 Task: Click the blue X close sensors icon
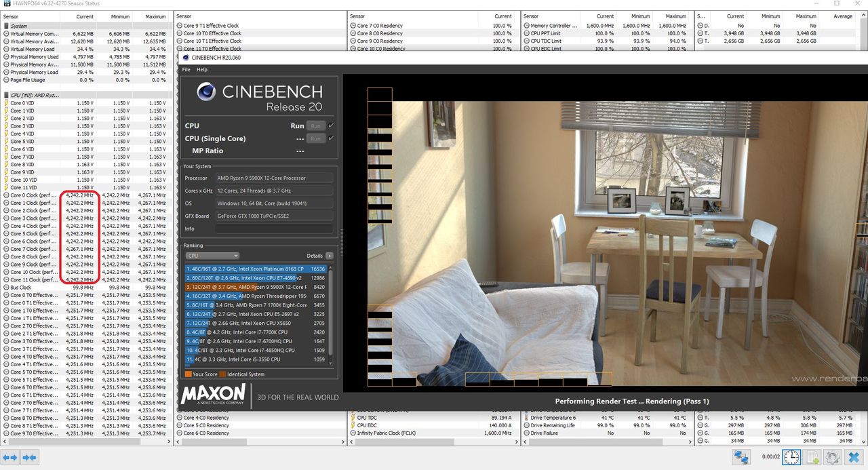click(x=854, y=458)
